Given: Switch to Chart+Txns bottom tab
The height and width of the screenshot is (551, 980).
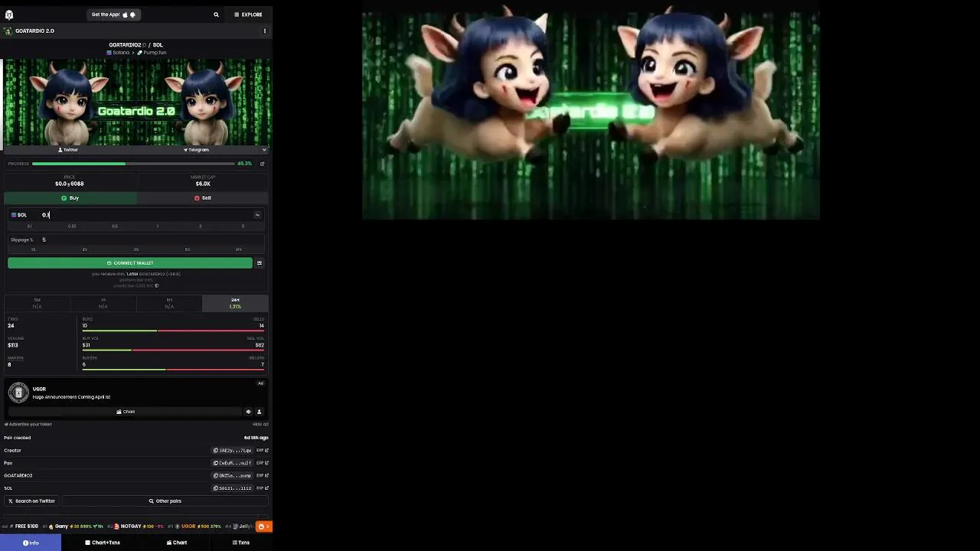Looking at the screenshot, I should [103, 543].
